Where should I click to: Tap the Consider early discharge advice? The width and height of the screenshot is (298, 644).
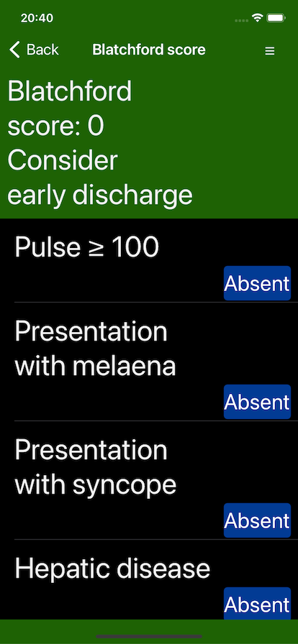tap(99, 178)
